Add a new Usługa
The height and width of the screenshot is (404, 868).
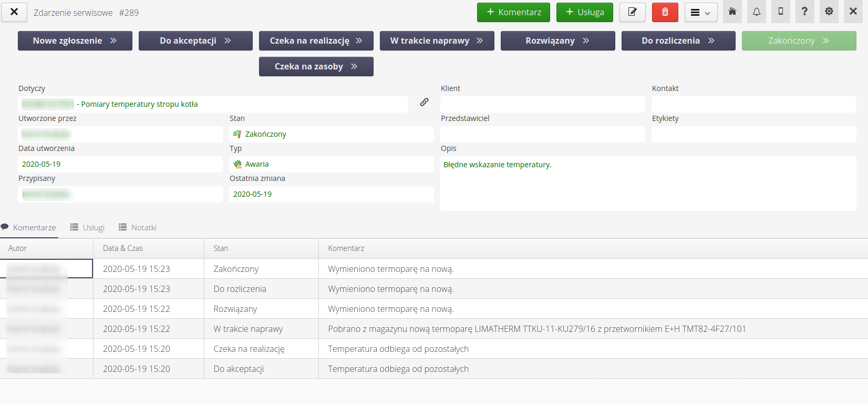coord(584,12)
